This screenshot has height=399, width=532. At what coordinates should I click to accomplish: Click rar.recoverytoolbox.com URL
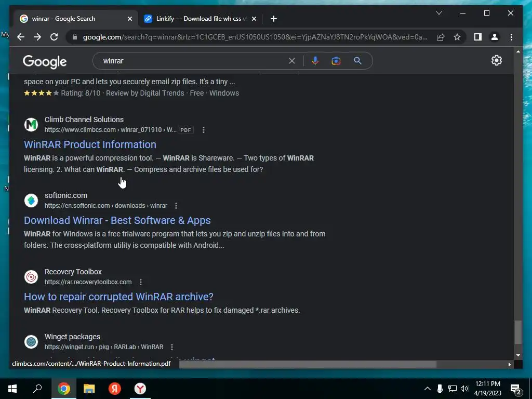[x=88, y=282]
